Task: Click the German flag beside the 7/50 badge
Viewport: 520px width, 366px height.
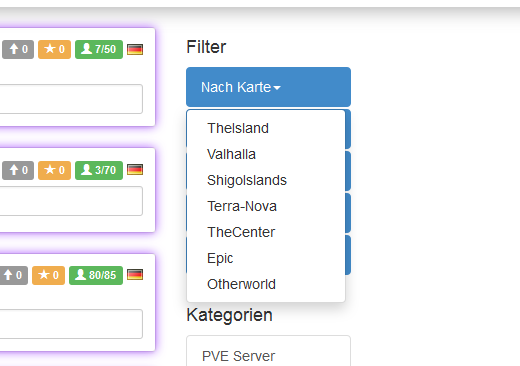Action: point(135,49)
